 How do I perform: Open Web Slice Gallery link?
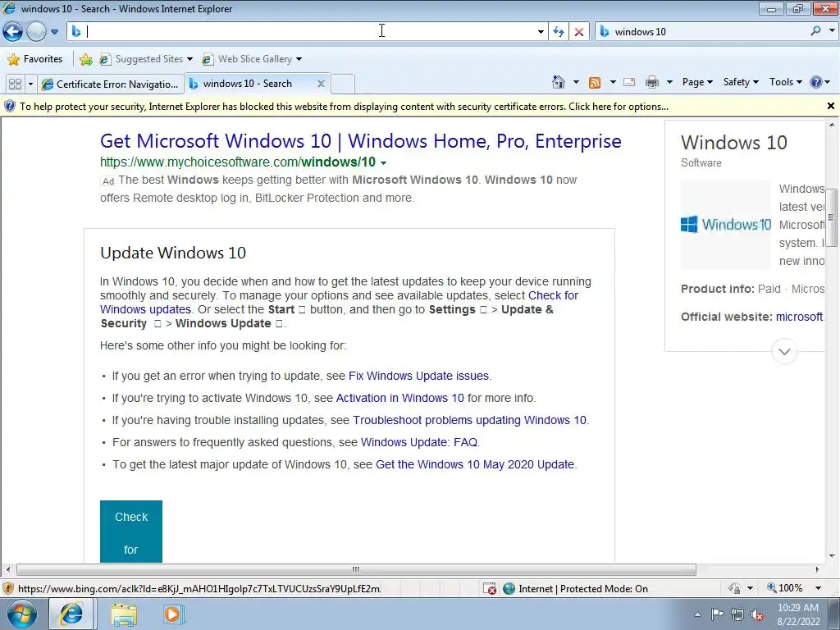click(x=252, y=59)
